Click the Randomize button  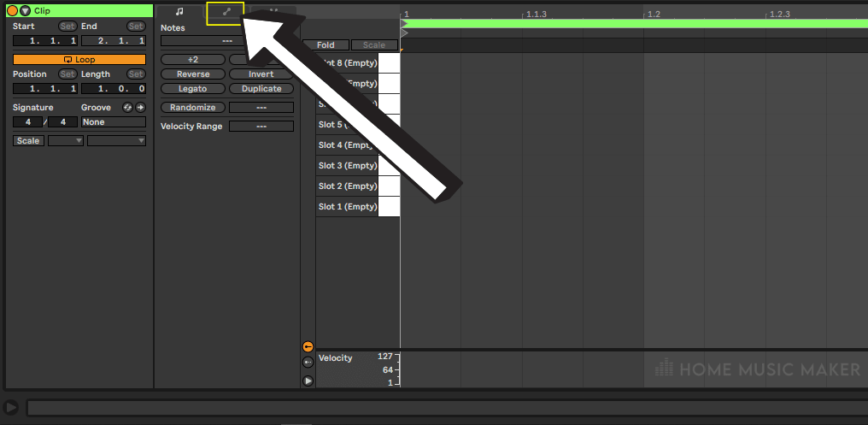pos(192,108)
